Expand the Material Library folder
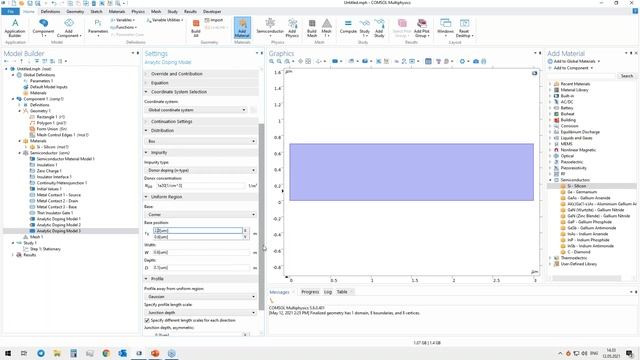This screenshot has width=640, height=360. click(x=550, y=90)
